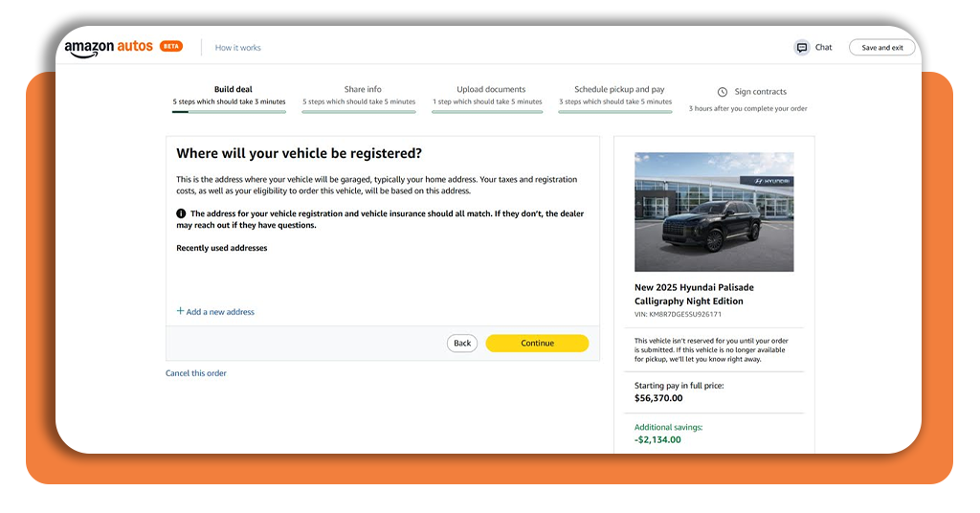Click the $56,370.00 starting price
980x513 pixels.
(x=658, y=398)
